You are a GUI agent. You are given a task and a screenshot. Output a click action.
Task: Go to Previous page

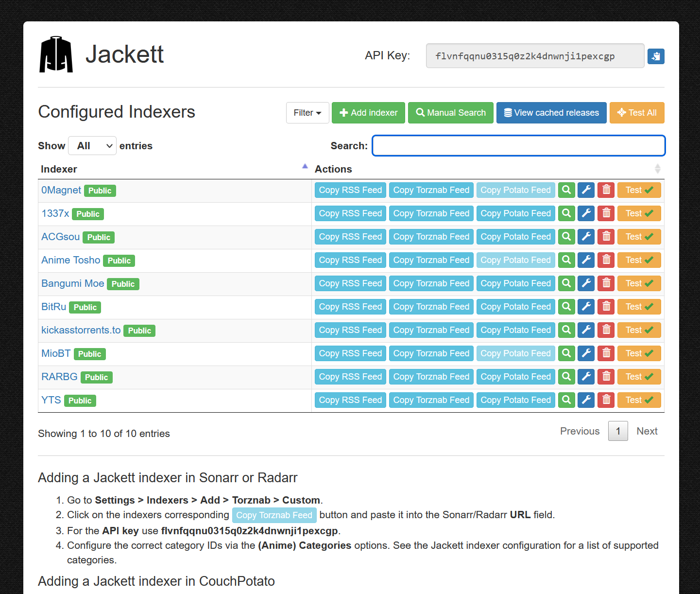pos(580,431)
